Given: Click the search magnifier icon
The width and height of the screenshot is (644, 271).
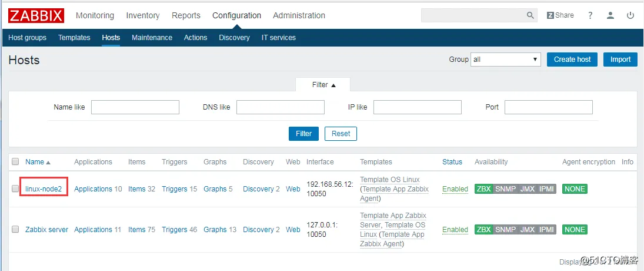Looking at the screenshot, I should pyautogui.click(x=530, y=15).
